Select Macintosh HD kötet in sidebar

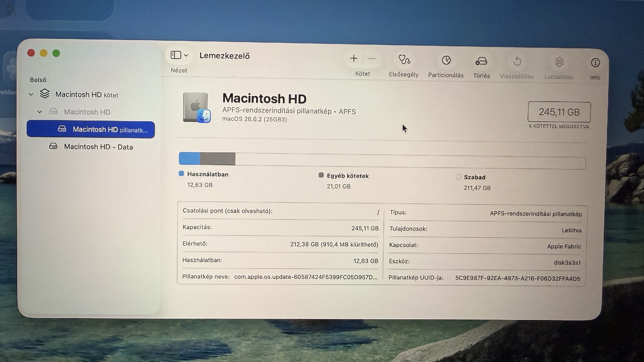point(87,94)
